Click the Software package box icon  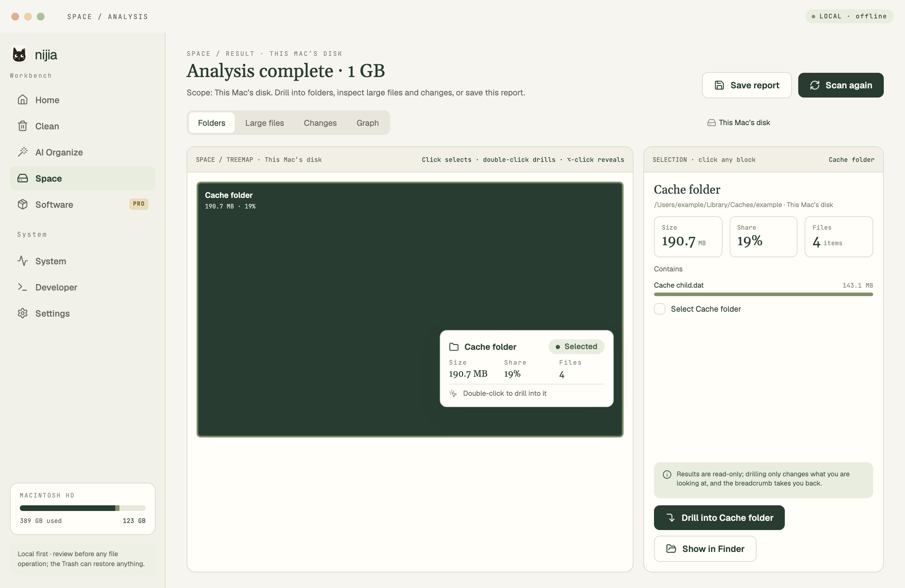(x=22, y=205)
